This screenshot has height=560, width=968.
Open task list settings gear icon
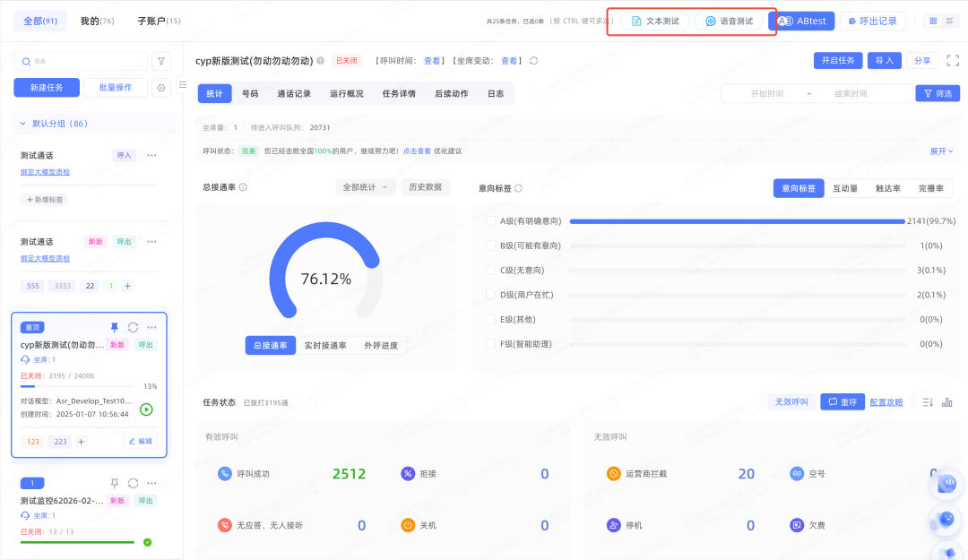[x=161, y=88]
